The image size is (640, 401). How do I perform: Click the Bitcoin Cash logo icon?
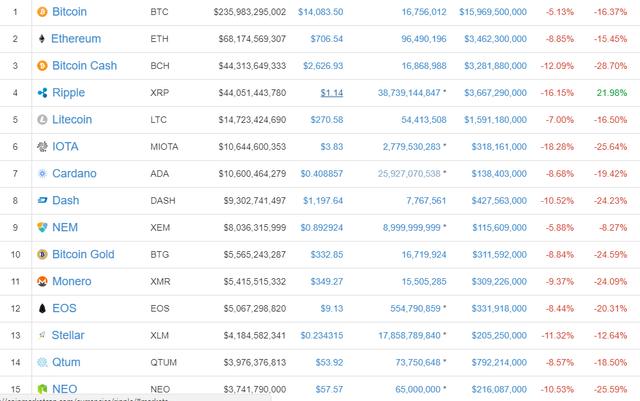tap(42, 66)
